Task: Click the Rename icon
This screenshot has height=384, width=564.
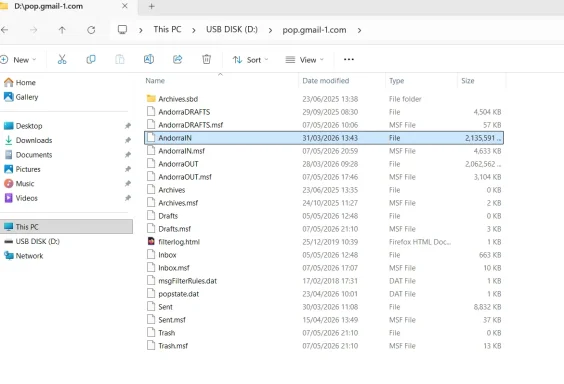Action: tap(149, 59)
